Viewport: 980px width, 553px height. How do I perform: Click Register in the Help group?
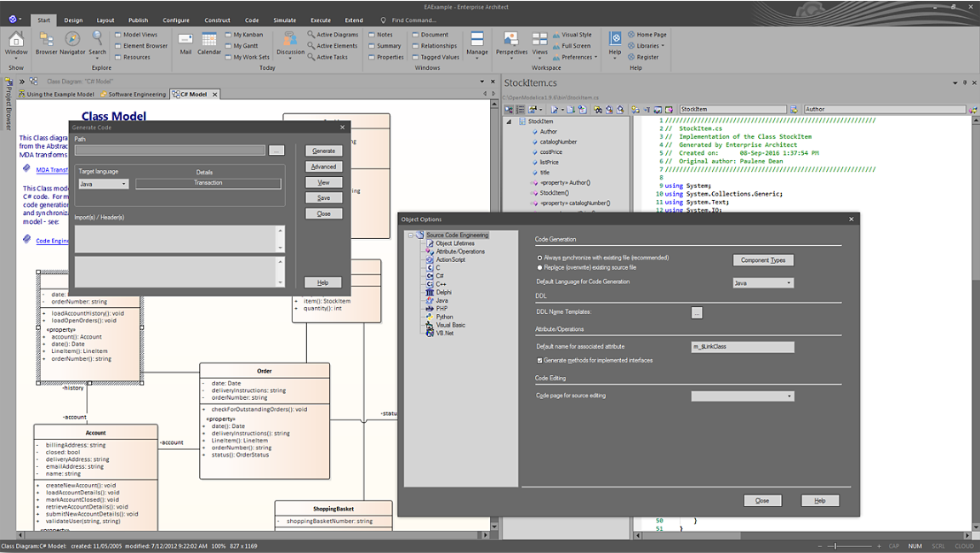tap(643, 58)
